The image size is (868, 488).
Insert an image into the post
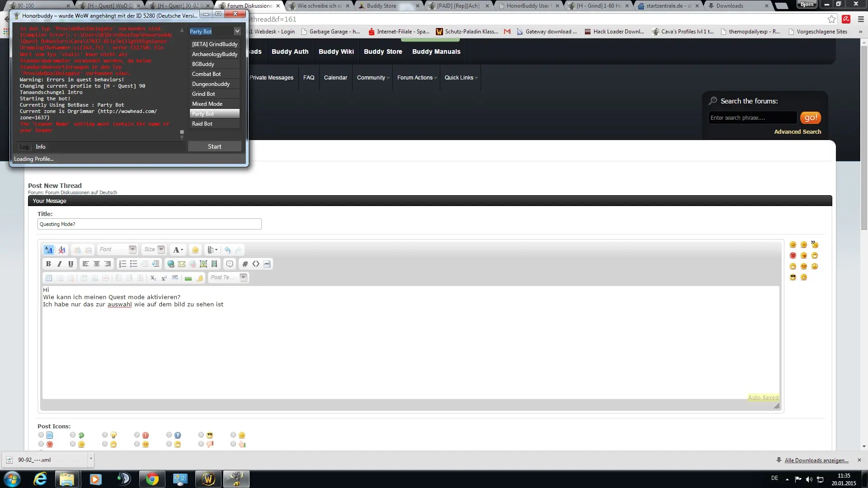203,264
